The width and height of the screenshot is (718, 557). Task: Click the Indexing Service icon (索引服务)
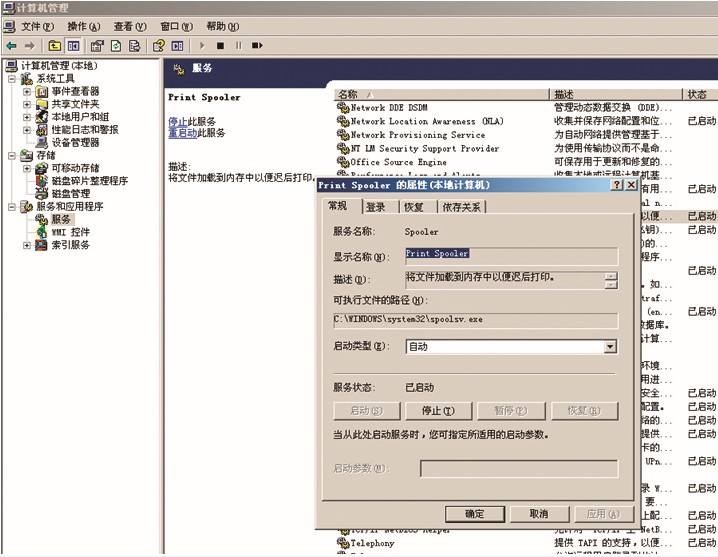pos(42,245)
